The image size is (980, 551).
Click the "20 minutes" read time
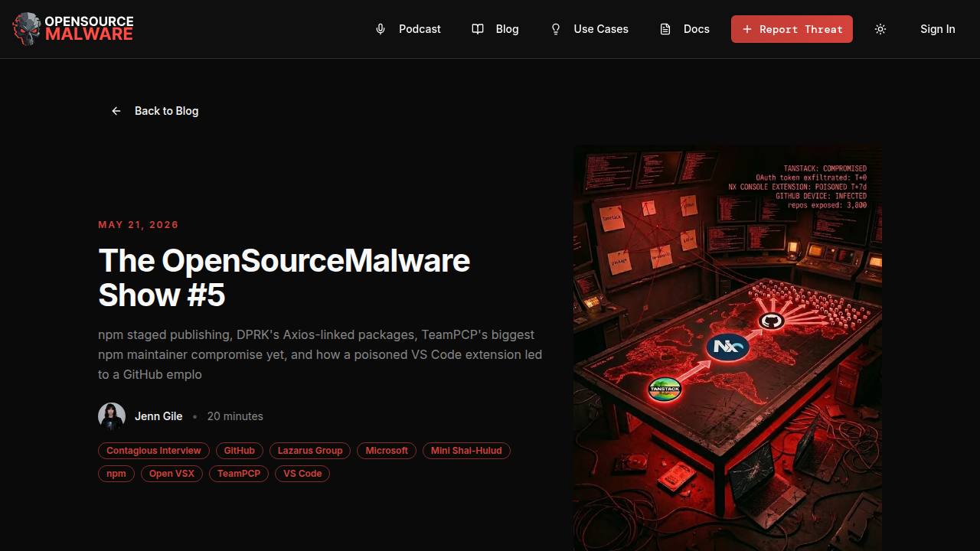click(x=235, y=416)
